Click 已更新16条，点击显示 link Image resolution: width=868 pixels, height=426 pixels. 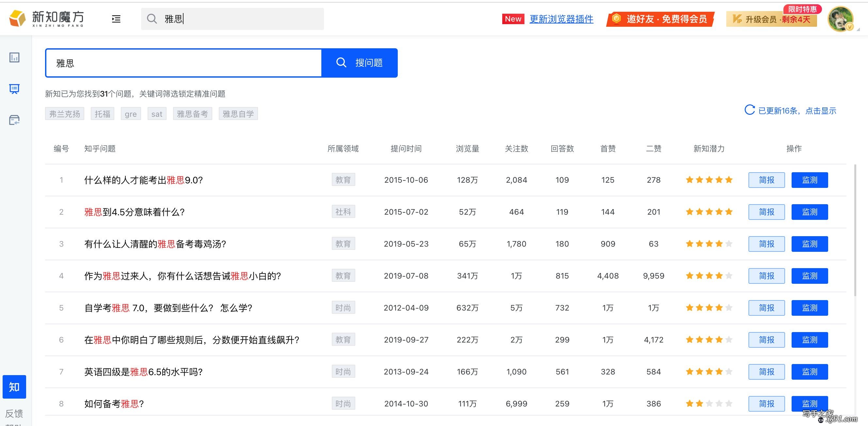point(797,111)
